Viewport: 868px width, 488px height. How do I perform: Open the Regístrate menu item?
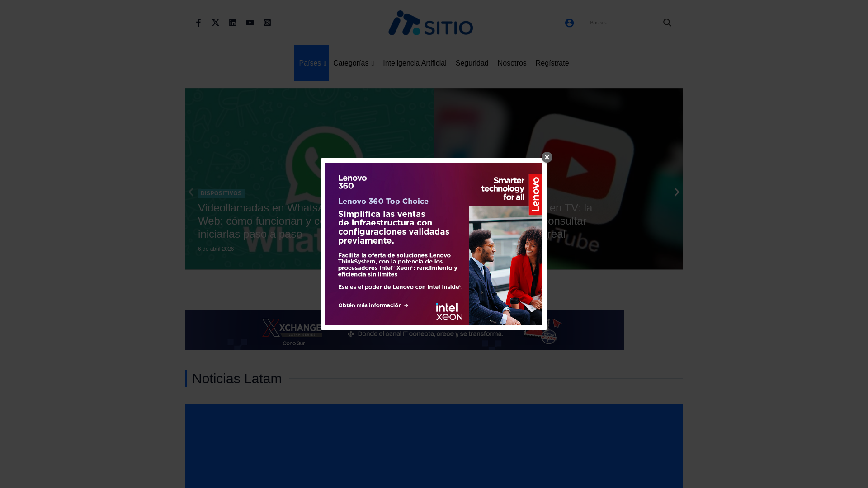552,63
